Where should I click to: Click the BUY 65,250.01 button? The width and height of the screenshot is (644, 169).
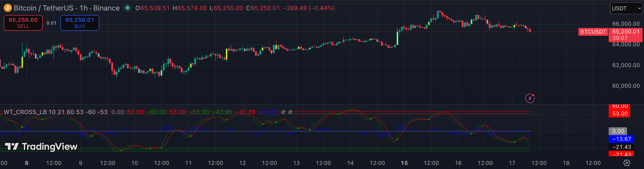(80, 23)
